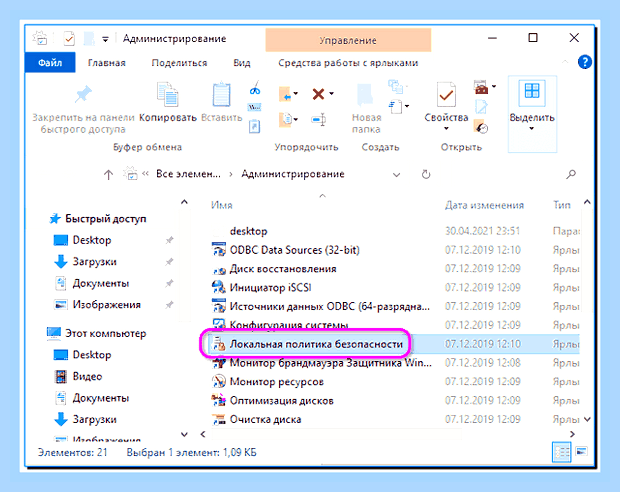
Task: Click the Вставить clipboard paste icon
Action: tap(221, 94)
